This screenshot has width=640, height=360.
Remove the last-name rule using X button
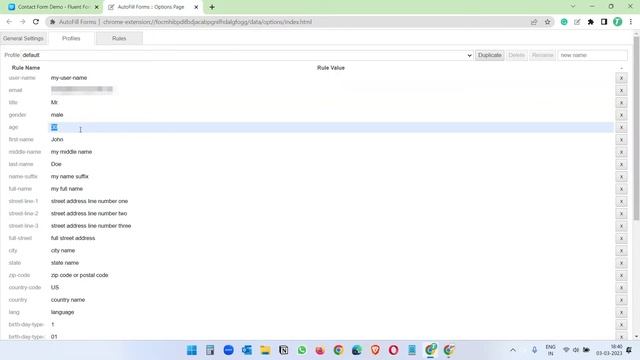[x=621, y=164]
